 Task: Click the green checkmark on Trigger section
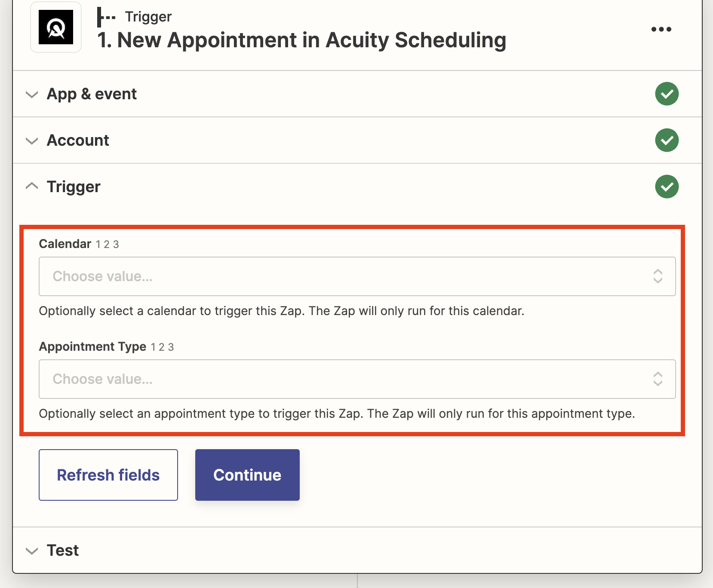pos(667,187)
